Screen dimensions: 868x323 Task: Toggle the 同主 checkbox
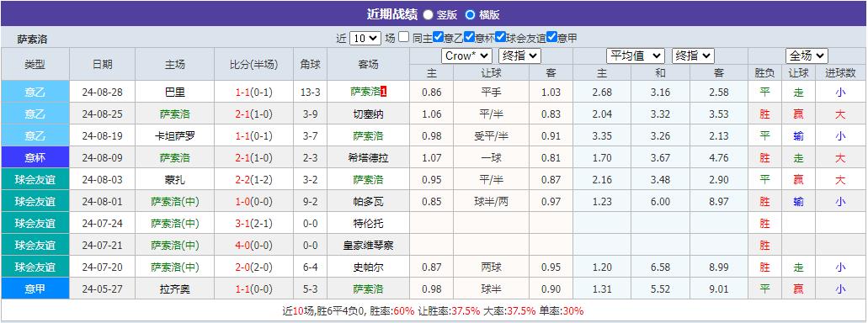click(x=404, y=37)
